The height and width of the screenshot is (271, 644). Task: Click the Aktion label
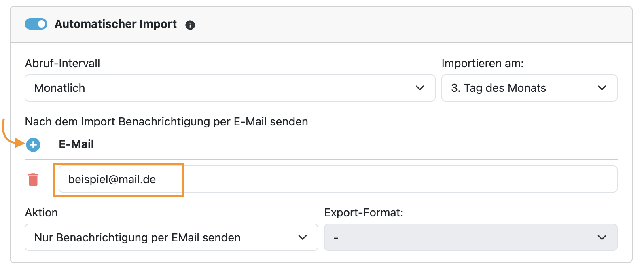[x=42, y=213]
